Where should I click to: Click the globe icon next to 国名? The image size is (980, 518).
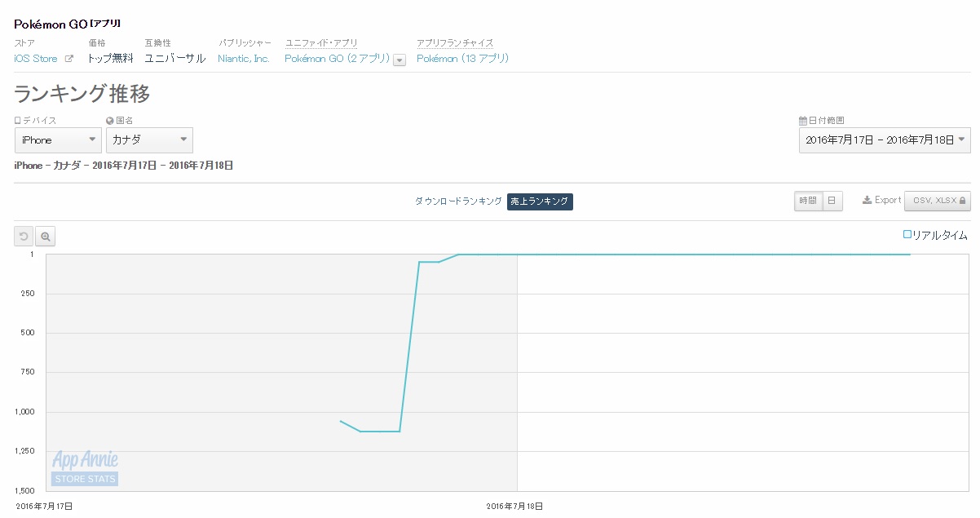click(x=109, y=121)
